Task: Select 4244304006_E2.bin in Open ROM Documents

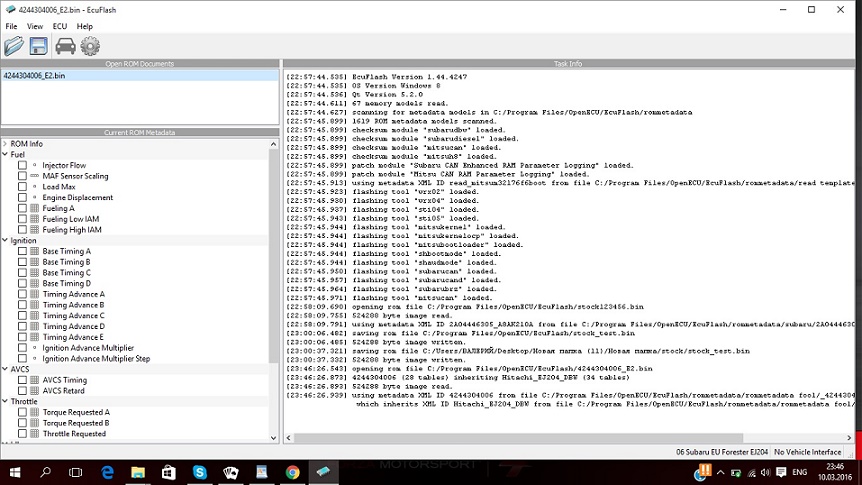Action: (x=35, y=75)
